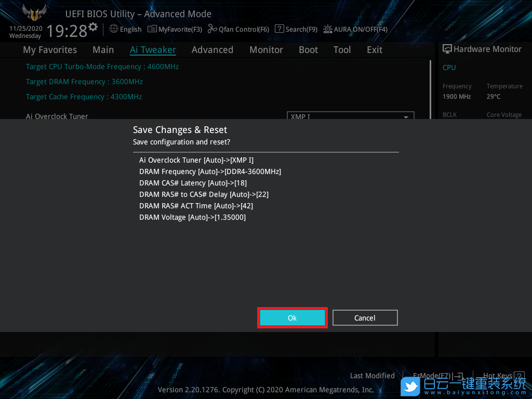This screenshot has height=399, width=532.
Task: Go to the Advanced tab
Action: [212, 50]
